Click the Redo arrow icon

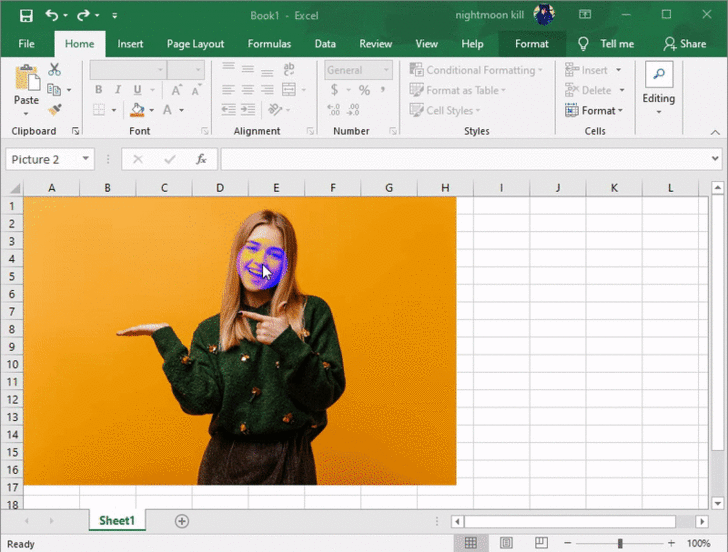[x=83, y=15]
